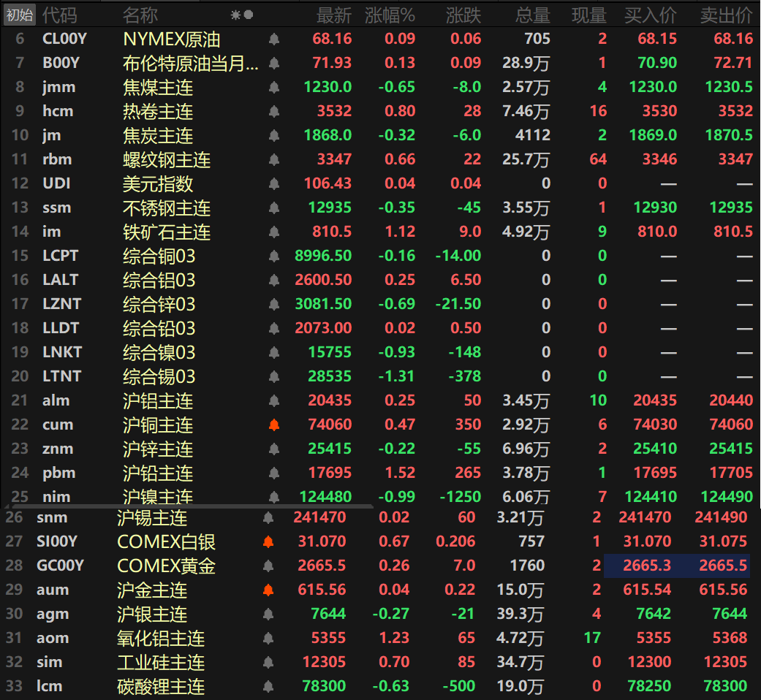Sort the list by 最新 price column
Screen dimensions: 761x700
click(x=334, y=15)
